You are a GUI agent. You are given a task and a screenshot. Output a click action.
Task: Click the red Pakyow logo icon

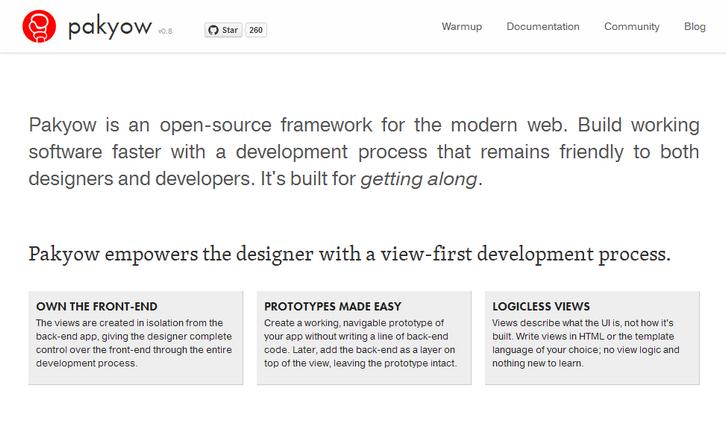pyautogui.click(x=39, y=27)
